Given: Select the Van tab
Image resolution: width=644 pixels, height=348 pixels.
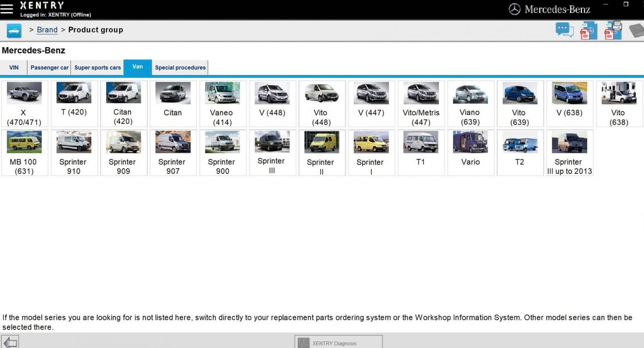Looking at the screenshot, I should click(x=137, y=67).
